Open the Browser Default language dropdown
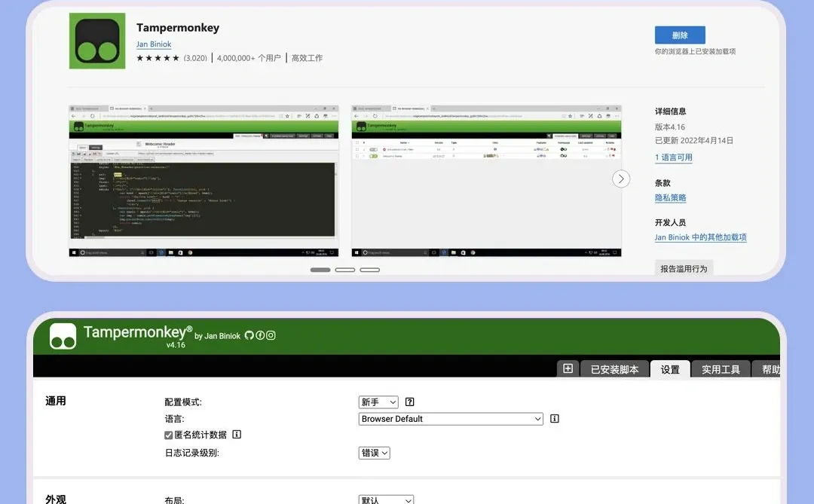814x504 pixels. [450, 418]
